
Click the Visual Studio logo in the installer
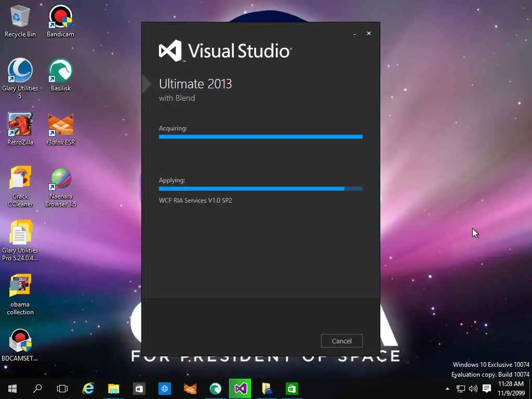point(225,51)
